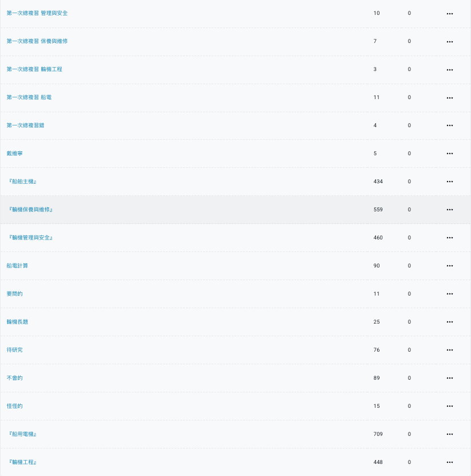Click three-dot menu for 船電計算
Image resolution: width=471 pixels, height=476 pixels.
(449, 266)
